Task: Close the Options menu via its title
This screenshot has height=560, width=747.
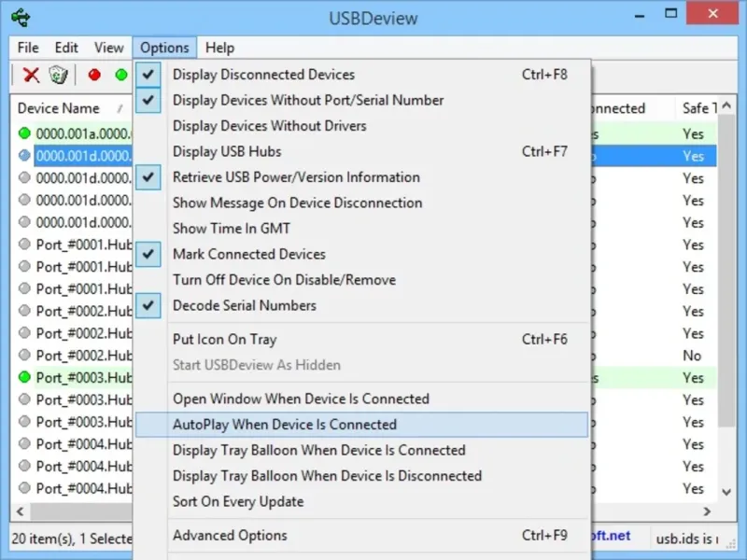Action: (165, 48)
